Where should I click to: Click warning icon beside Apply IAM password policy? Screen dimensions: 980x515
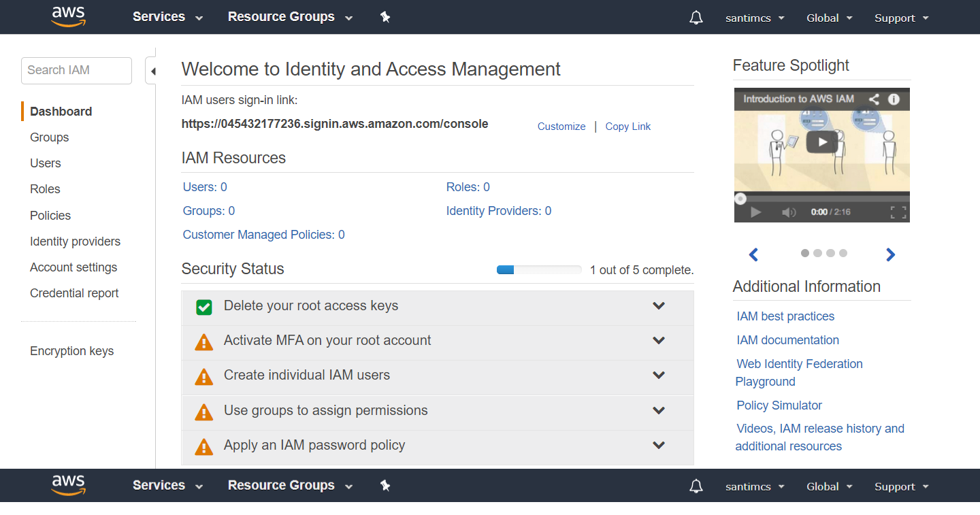click(204, 446)
